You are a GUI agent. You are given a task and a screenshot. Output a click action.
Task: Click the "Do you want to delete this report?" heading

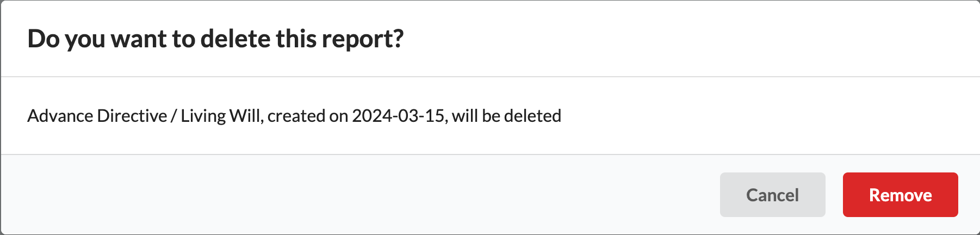pyautogui.click(x=215, y=39)
